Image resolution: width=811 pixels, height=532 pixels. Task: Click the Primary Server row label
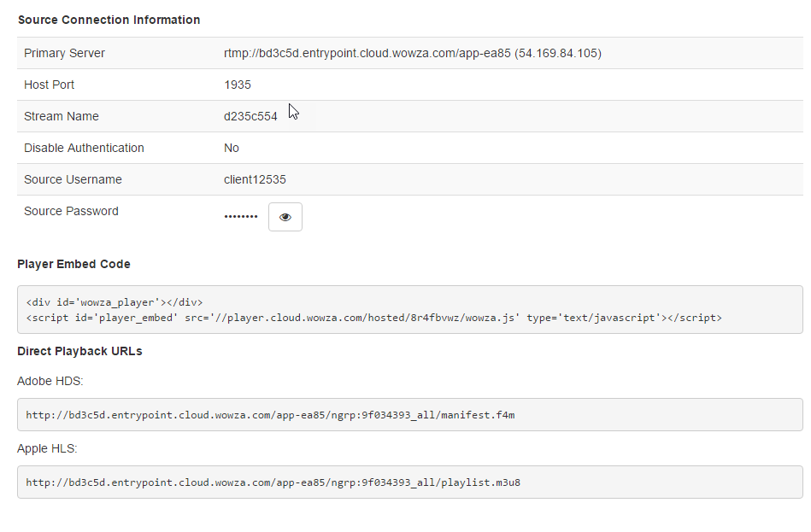click(x=64, y=53)
